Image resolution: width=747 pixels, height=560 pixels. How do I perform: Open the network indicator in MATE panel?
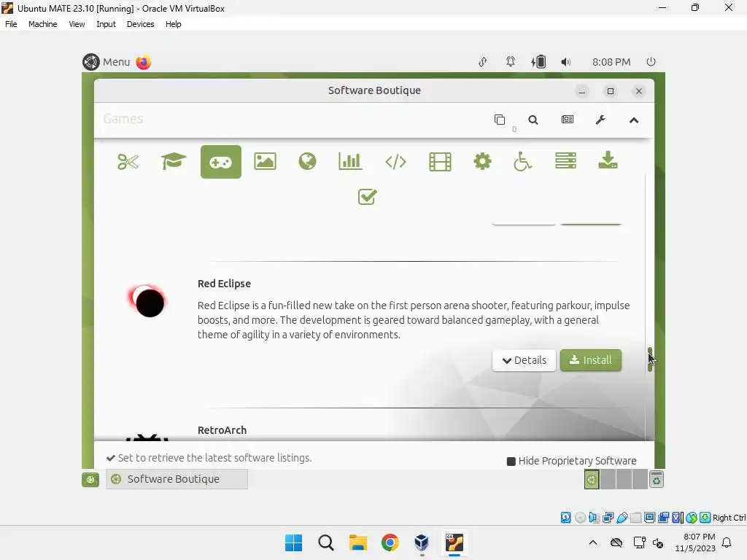click(x=483, y=62)
